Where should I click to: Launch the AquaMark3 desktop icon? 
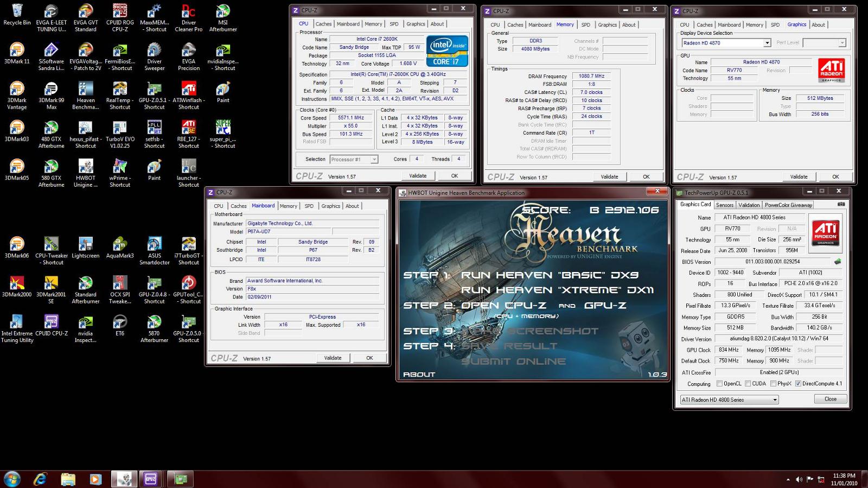(x=120, y=248)
